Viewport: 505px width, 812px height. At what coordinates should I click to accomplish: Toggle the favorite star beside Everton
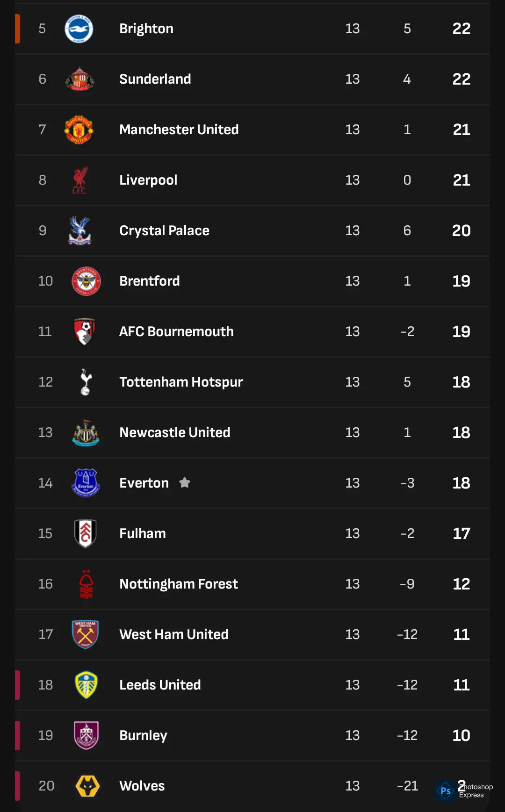(185, 482)
